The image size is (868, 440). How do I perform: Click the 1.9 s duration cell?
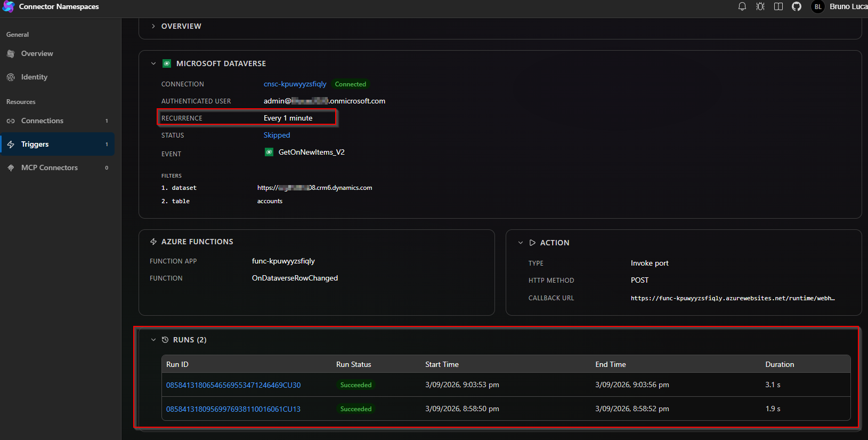pos(773,409)
